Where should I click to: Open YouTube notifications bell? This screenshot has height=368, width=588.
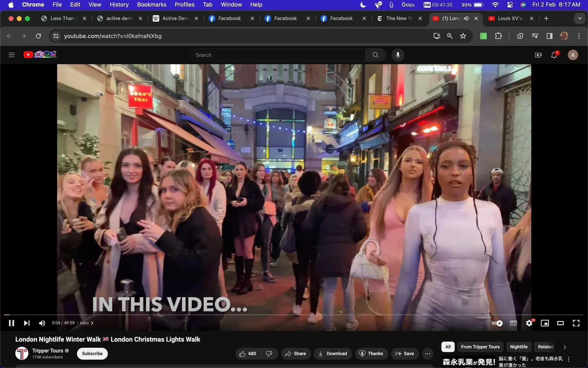[x=554, y=55]
